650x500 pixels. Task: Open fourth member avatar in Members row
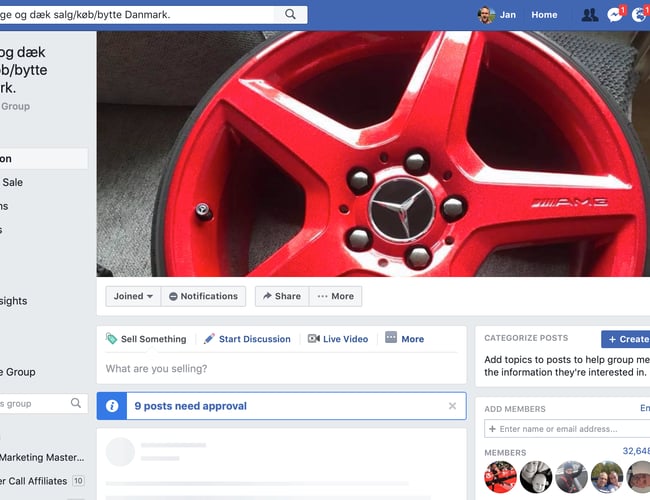pyautogui.click(x=607, y=477)
